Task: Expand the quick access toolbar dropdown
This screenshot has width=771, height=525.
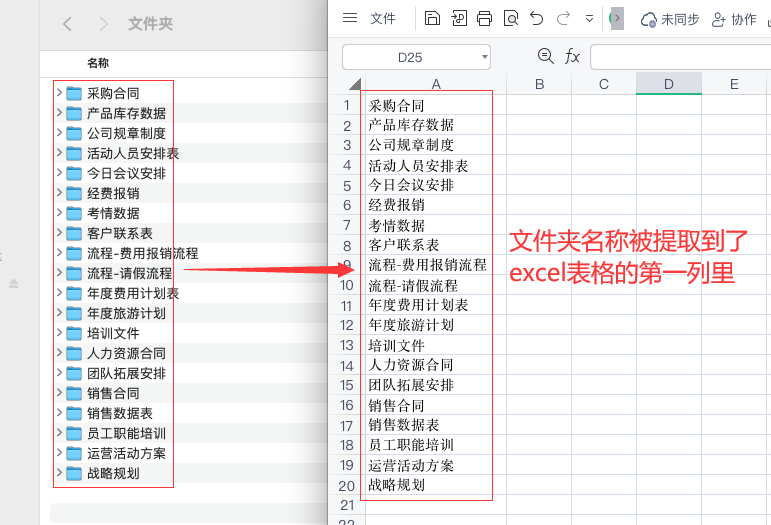Action: (x=589, y=19)
